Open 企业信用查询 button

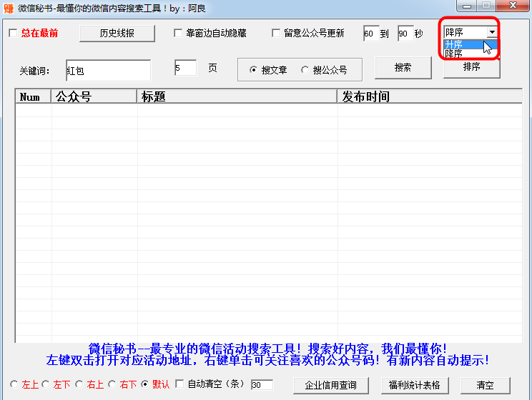click(x=331, y=386)
